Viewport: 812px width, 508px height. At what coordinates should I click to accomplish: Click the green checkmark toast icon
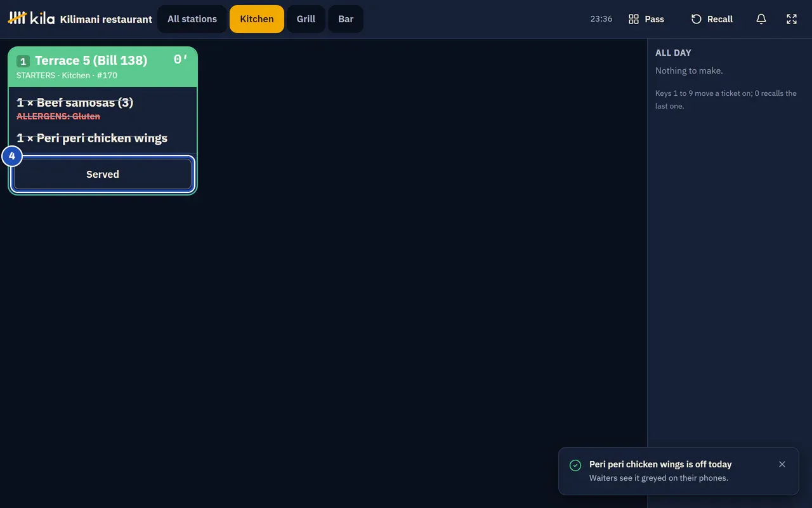coord(575,465)
